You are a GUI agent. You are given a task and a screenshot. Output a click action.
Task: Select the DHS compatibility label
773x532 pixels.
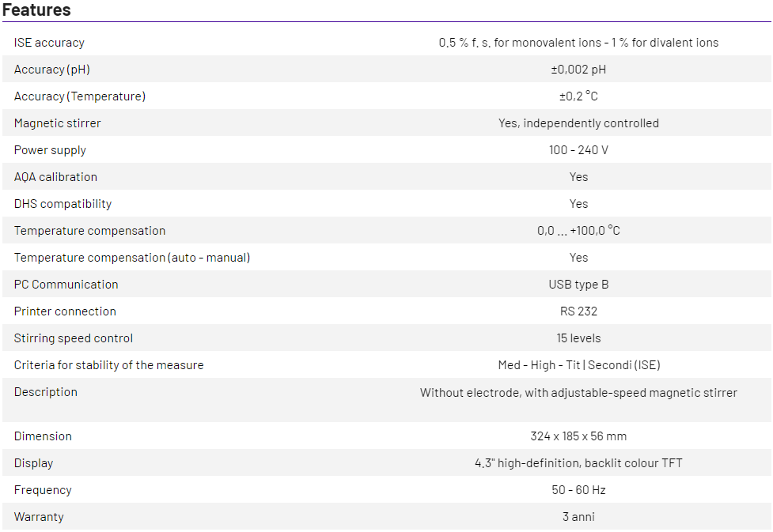point(63,204)
